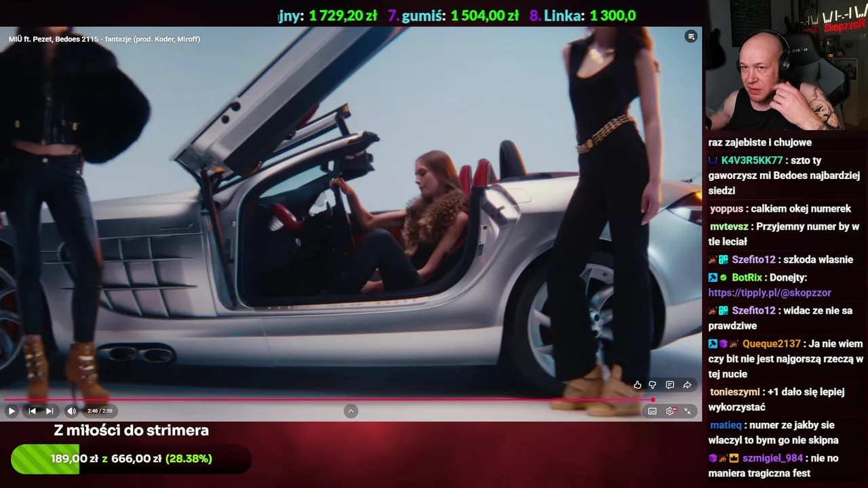
Task: Click the username matieq in chat
Action: [726, 425]
